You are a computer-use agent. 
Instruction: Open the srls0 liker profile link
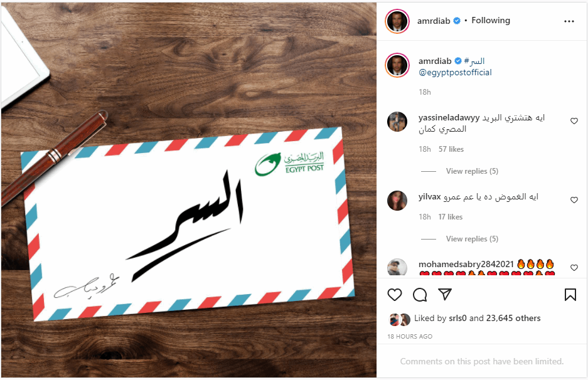tap(457, 318)
